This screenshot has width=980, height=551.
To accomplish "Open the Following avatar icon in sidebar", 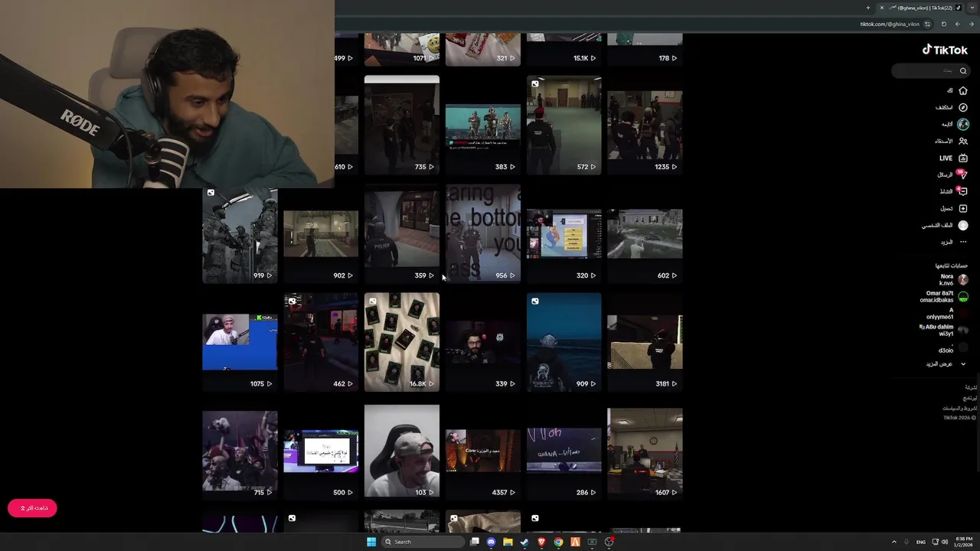I will pos(963,124).
